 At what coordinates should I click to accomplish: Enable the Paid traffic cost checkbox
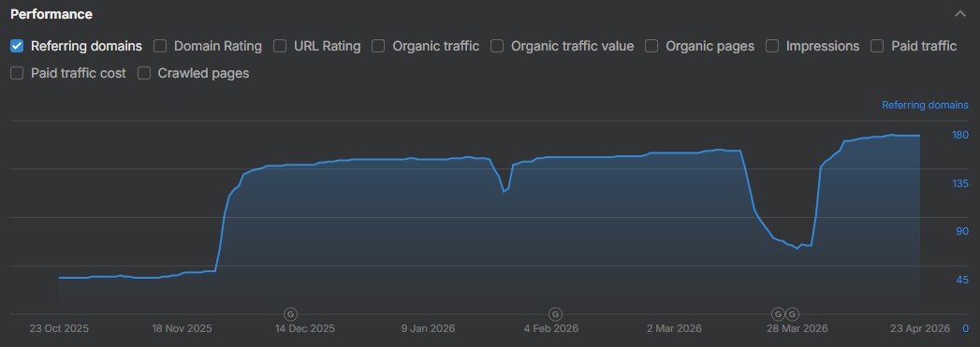[17, 73]
